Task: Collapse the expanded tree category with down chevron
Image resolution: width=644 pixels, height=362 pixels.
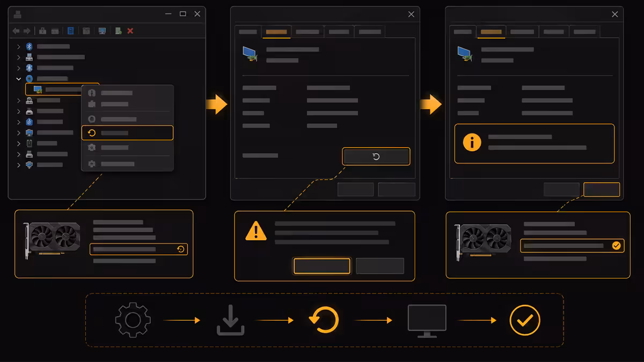Action: (19, 78)
